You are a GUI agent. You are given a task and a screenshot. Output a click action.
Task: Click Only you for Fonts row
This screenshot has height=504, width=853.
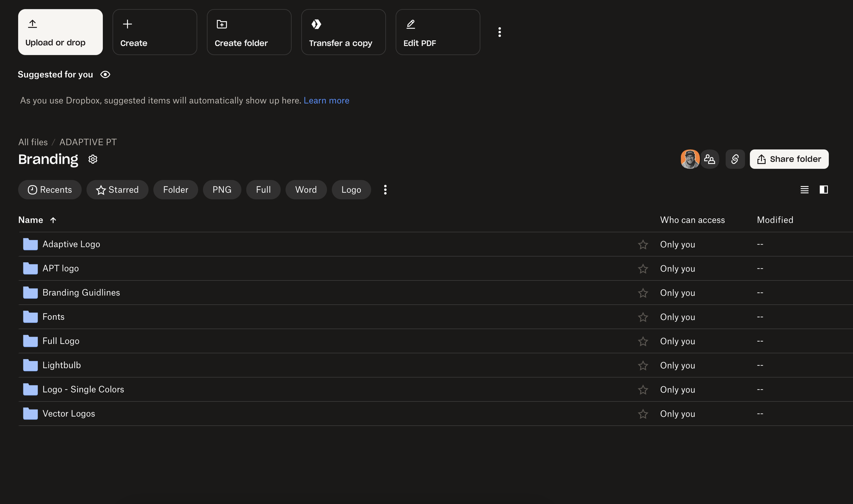point(677,317)
